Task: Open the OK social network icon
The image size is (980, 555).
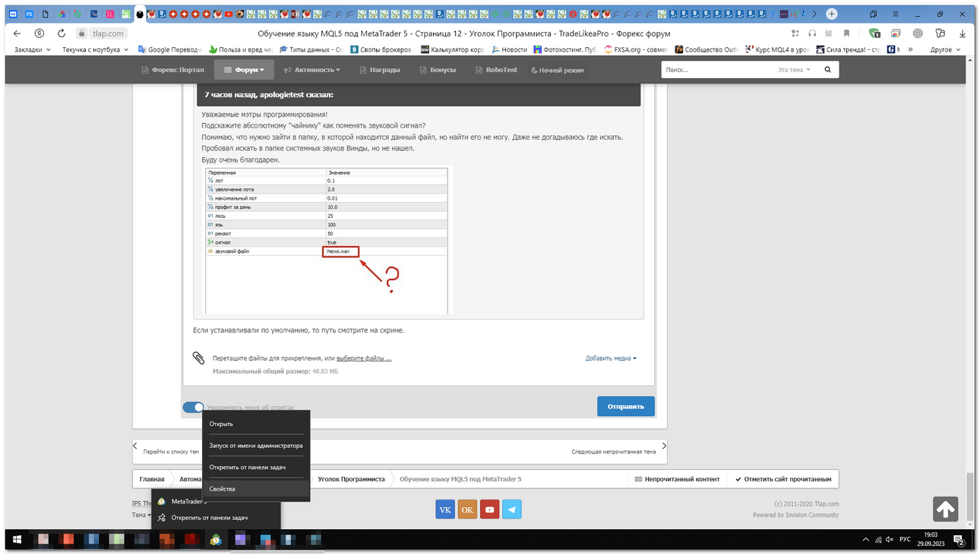Action: point(467,509)
